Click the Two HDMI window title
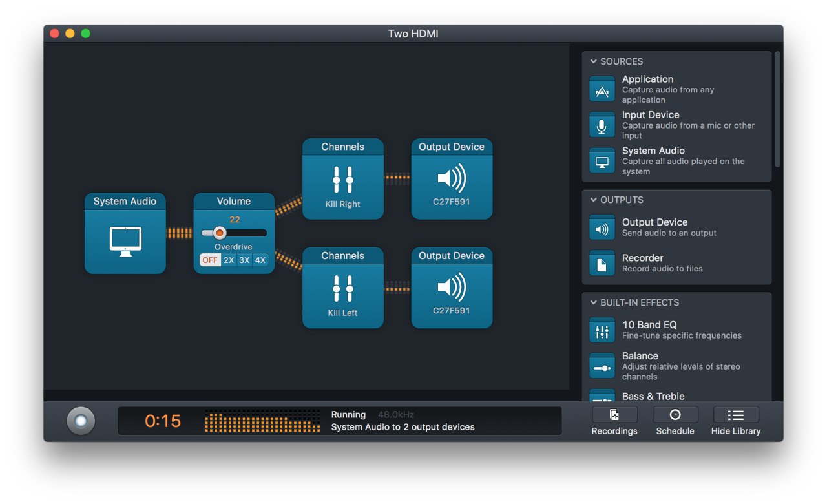Viewport: 827px width, 504px height. (413, 34)
